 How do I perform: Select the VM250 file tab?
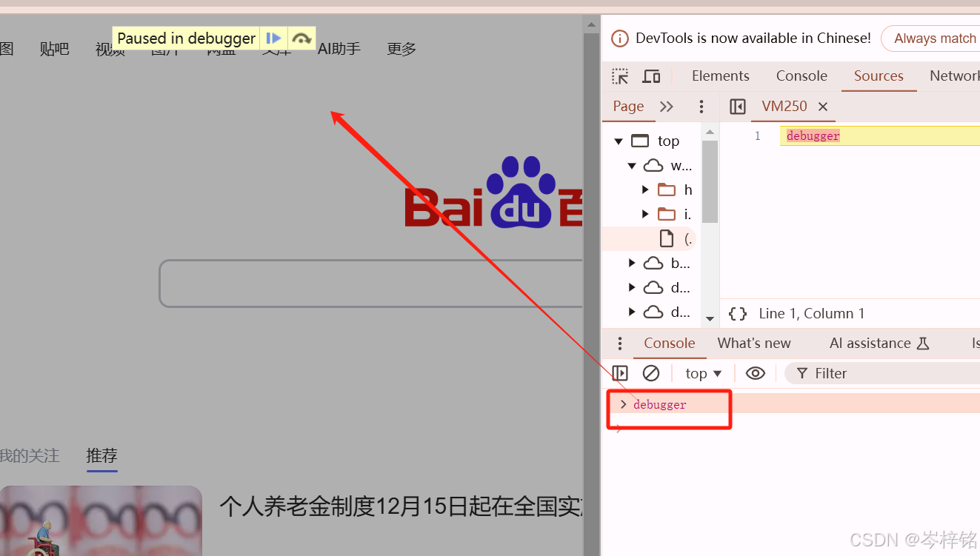(x=784, y=106)
